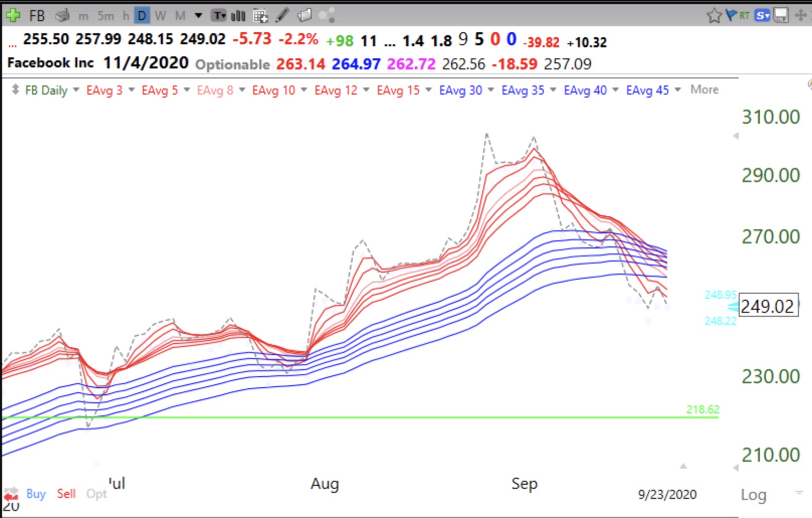Click the More indicators menu
The height and width of the screenshot is (518, 812).
point(704,90)
